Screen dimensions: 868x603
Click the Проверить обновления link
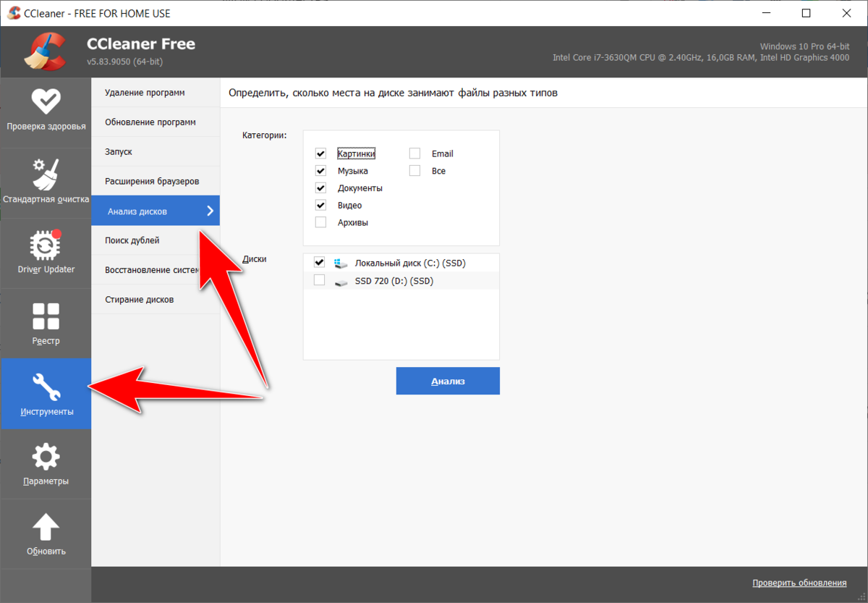click(x=799, y=583)
